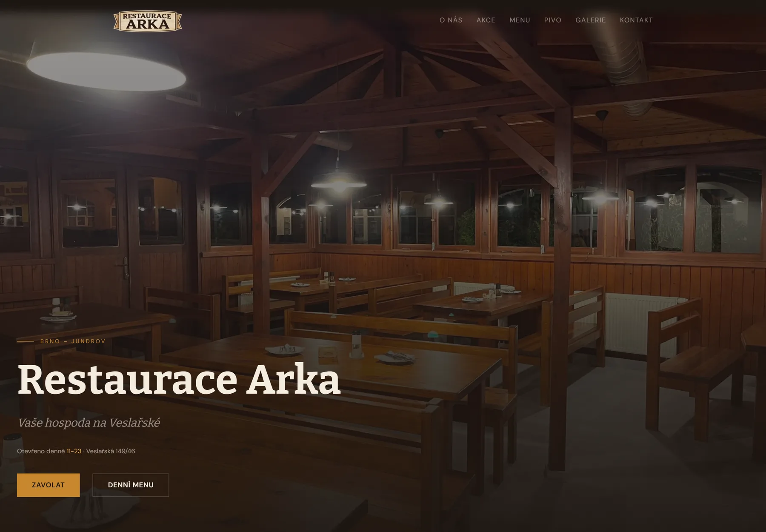Click the address Veslařská 149/46
This screenshot has width=766, height=532.
[x=111, y=451]
